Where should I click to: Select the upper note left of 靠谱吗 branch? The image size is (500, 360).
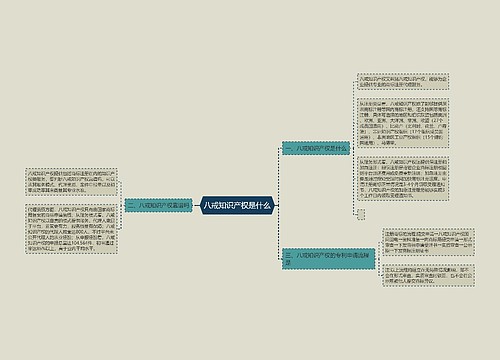pyautogui.click(x=71, y=182)
